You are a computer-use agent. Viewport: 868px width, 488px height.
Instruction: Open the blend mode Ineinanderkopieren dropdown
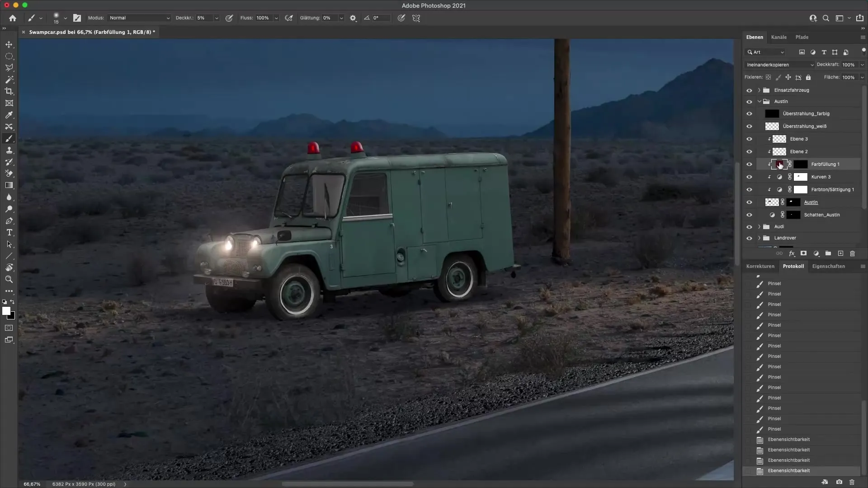click(x=779, y=65)
